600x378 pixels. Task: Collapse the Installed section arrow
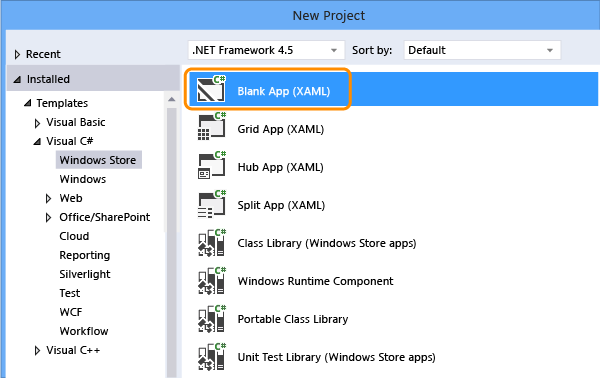point(17,80)
